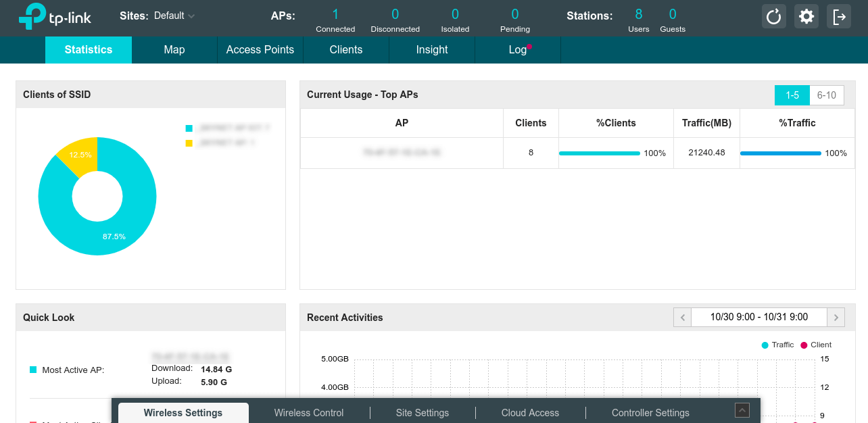The height and width of the screenshot is (423, 868).
Task: Open the recent activities date range field
Action: 758,317
